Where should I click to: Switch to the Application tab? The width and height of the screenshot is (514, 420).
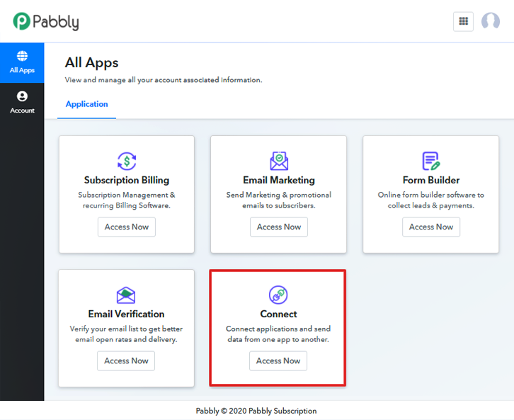(86, 104)
